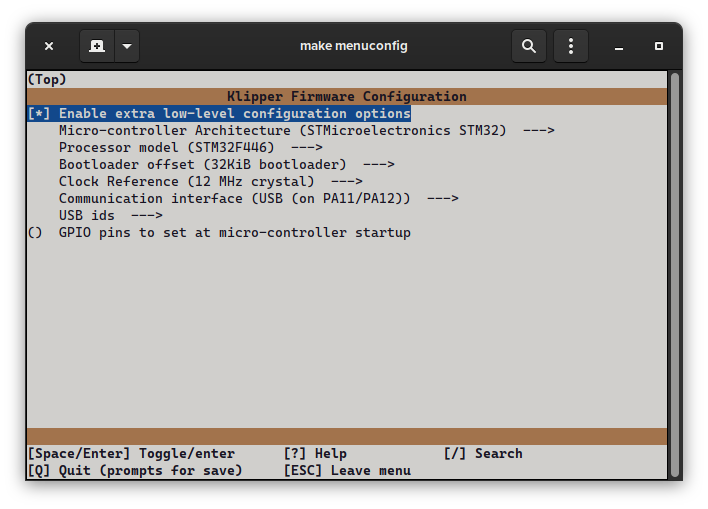Image resolution: width=708 pixels, height=509 pixels.
Task: Open Communication interface USB submenu
Action: [259, 199]
